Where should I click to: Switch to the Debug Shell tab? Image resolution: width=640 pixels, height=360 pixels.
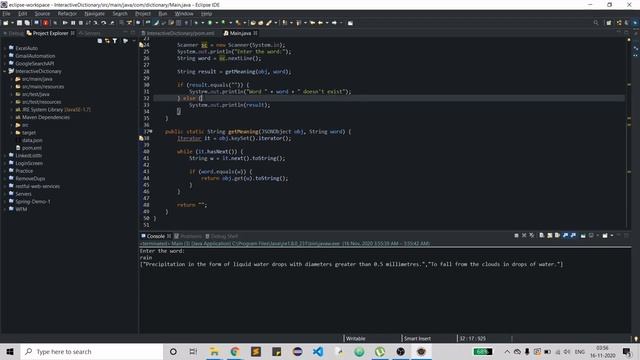pos(222,236)
